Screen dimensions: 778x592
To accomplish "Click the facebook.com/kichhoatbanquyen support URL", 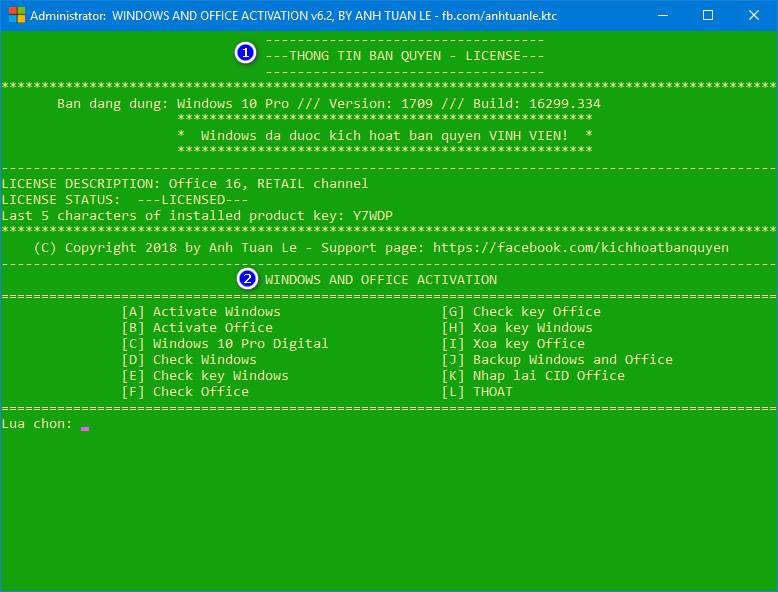I will 581,248.
